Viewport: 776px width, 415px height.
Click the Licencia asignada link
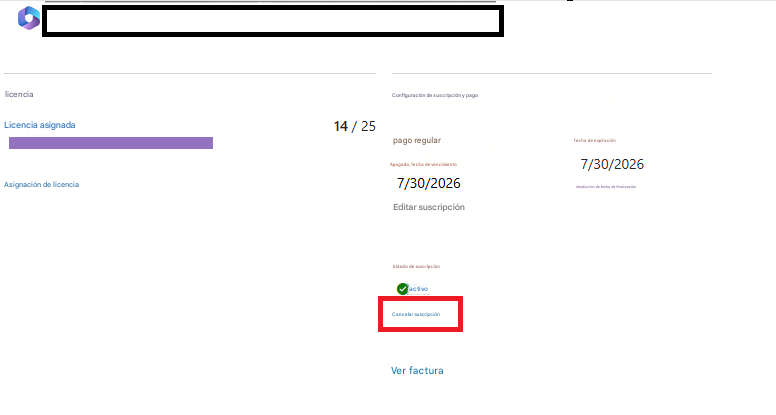[x=40, y=125]
